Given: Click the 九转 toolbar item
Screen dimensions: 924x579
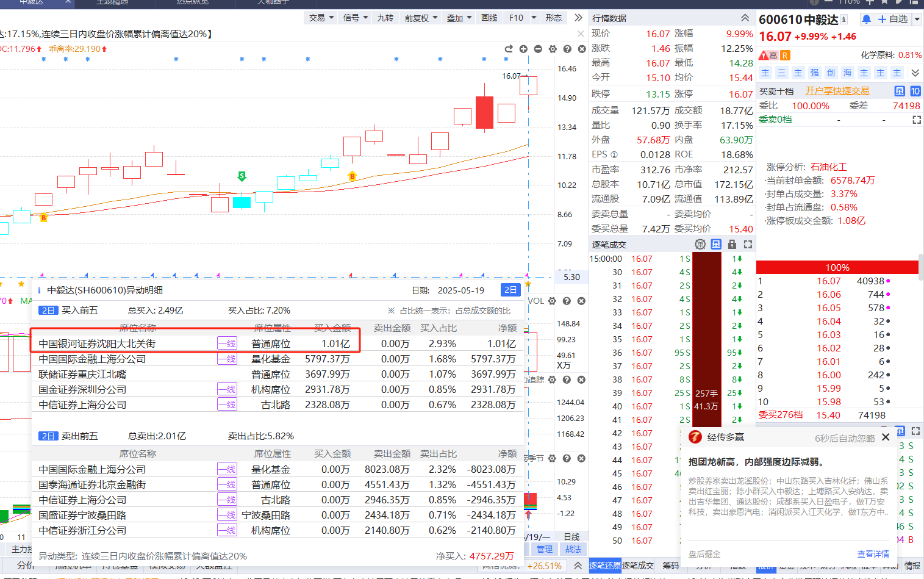Looking at the screenshot, I should (x=385, y=18).
